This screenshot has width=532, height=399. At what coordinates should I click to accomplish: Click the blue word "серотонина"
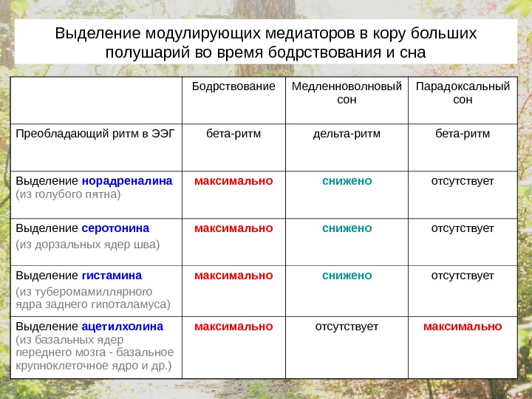tap(115, 228)
